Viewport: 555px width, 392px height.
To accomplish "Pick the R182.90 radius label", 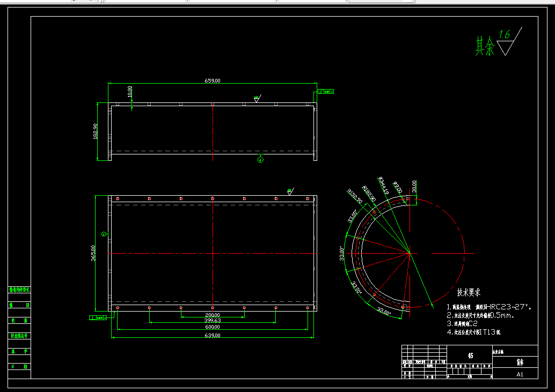I will pyautogui.click(x=369, y=194).
